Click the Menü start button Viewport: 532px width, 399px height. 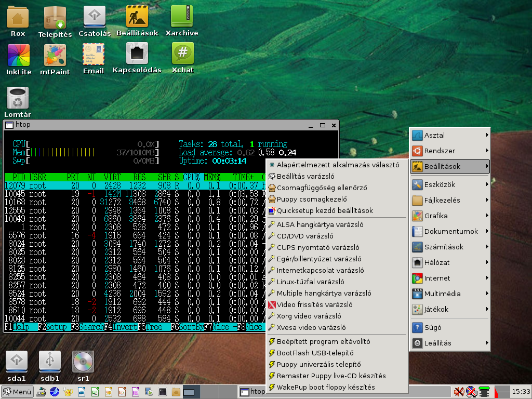click(x=18, y=392)
